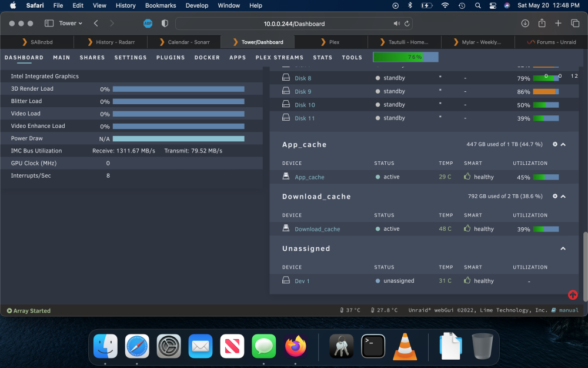Open the Dev 1 link

(302, 281)
